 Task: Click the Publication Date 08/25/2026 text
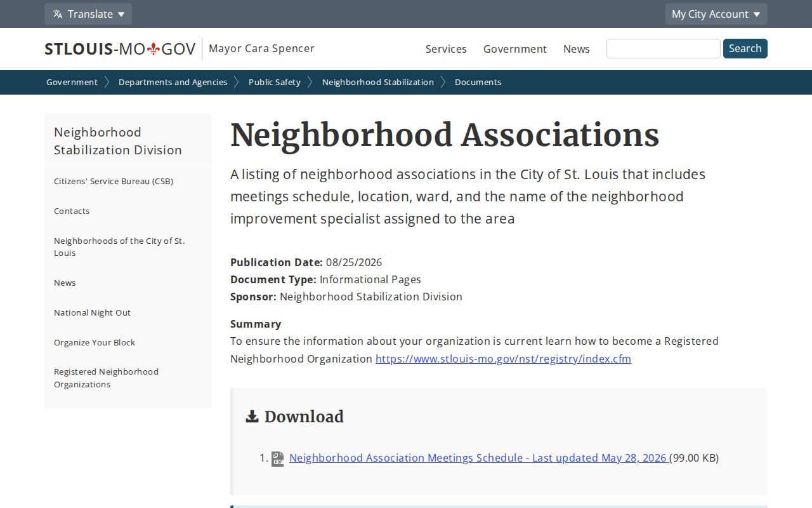click(x=306, y=262)
